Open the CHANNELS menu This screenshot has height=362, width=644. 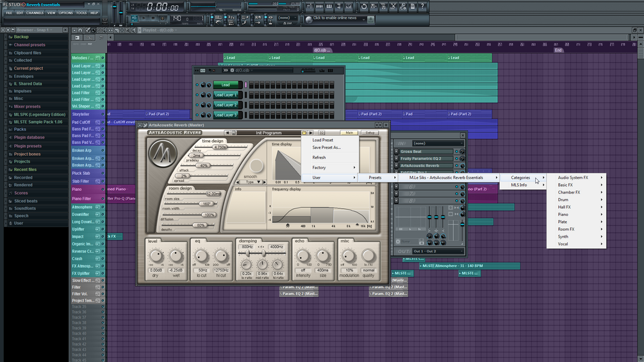(x=35, y=13)
